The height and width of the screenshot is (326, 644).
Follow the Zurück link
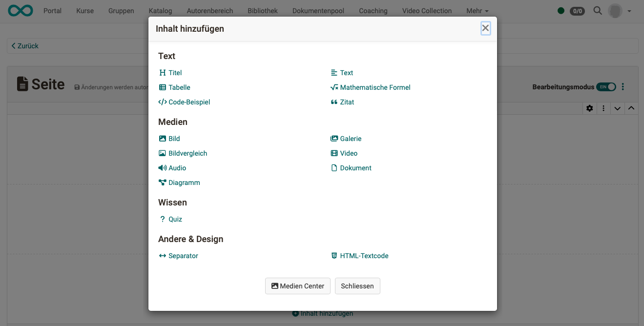(x=25, y=45)
